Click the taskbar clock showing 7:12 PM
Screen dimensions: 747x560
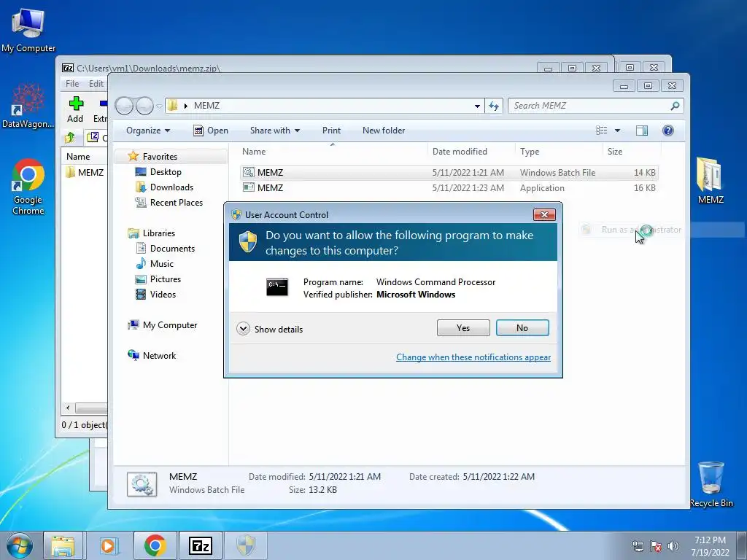coord(710,545)
